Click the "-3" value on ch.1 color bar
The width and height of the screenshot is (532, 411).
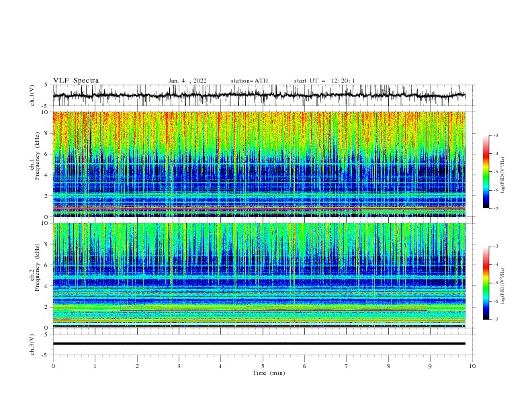click(495, 135)
